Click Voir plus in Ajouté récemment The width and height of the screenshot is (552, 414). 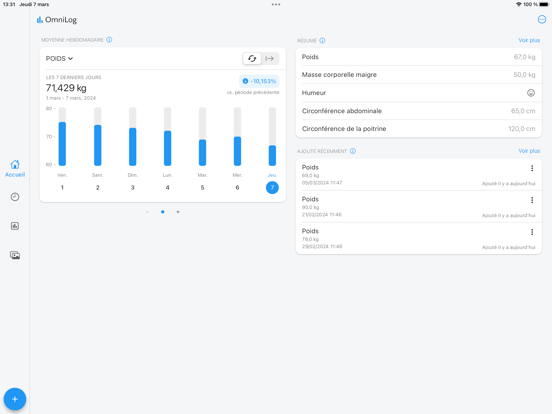click(529, 151)
